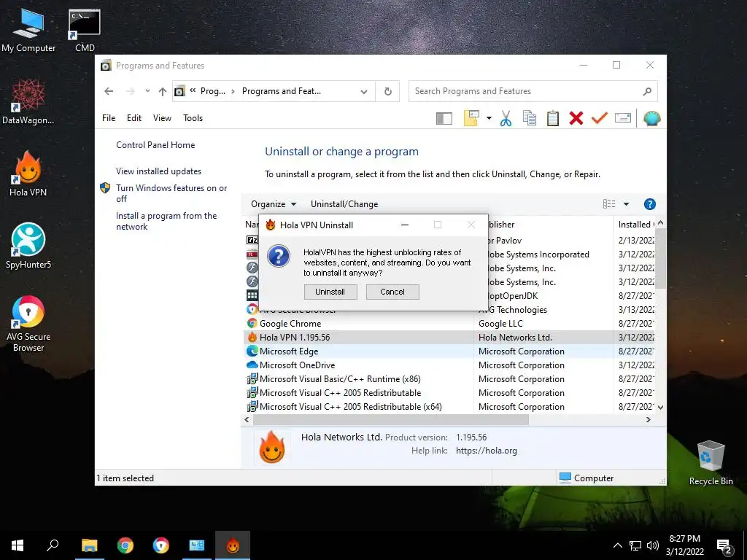Click Uninstall/Change toolbar button

click(344, 204)
